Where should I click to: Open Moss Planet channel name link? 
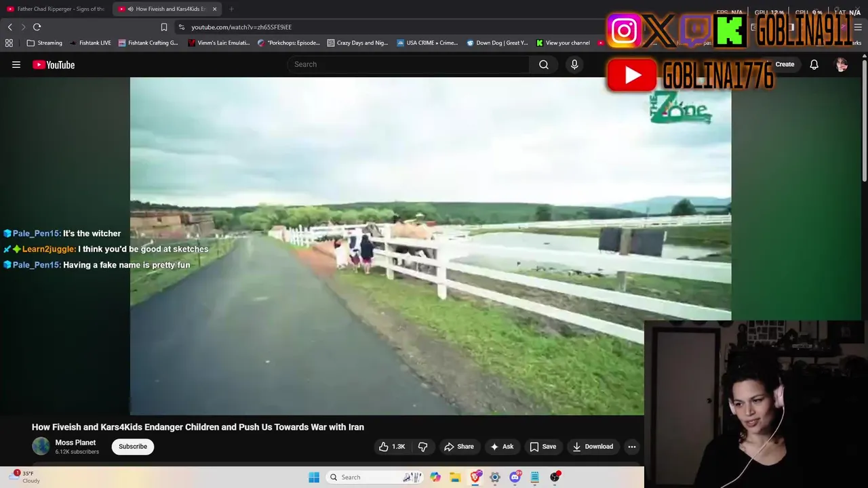(75, 443)
